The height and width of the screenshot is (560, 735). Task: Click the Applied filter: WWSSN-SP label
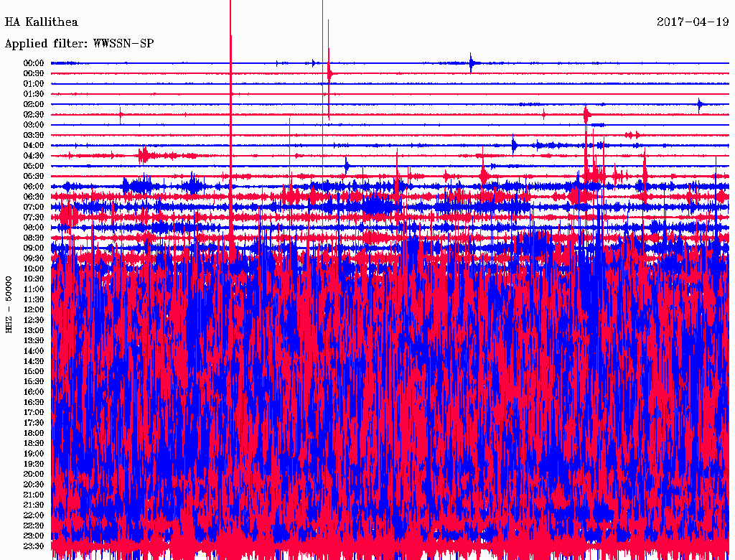tap(79, 44)
